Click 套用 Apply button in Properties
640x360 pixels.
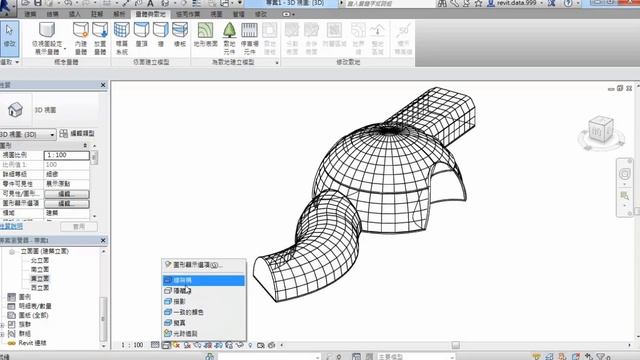[x=79, y=227]
